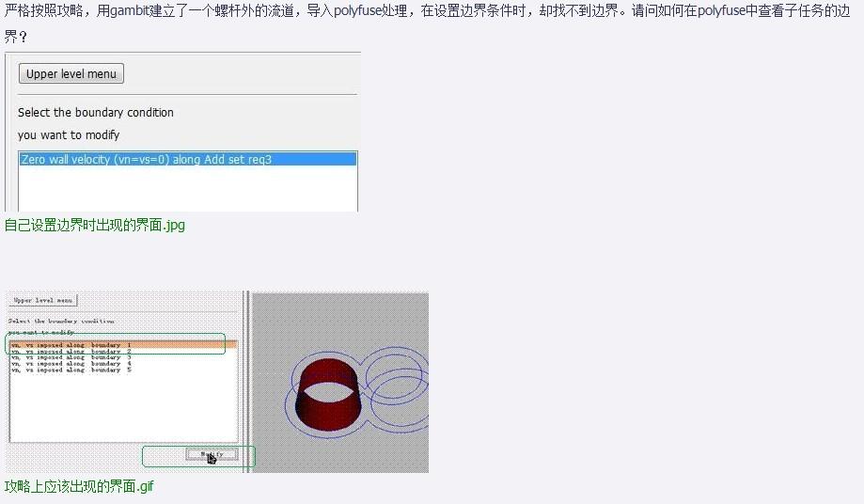This screenshot has height=504, width=864.
Task: Open the 自己设置边界时出现的界面.jpg attachment link
Action: (x=95, y=226)
